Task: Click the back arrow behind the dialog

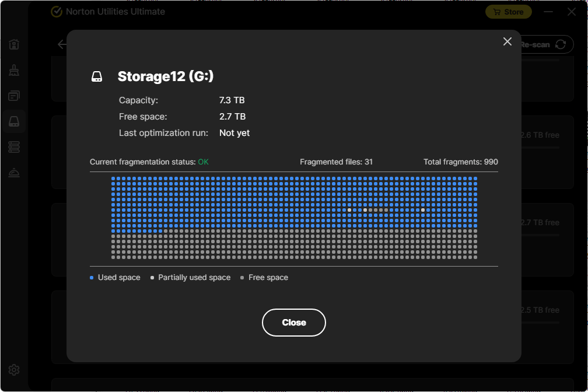Action: (x=62, y=44)
